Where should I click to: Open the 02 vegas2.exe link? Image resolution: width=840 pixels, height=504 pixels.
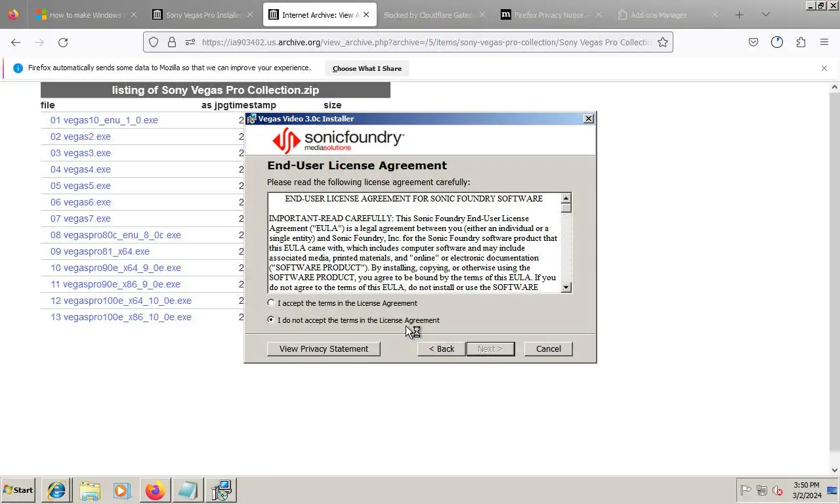(x=81, y=136)
